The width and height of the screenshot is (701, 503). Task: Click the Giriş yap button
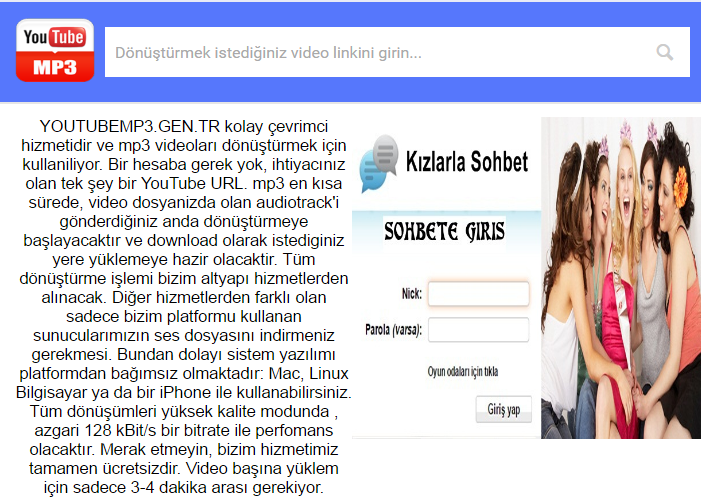point(503,409)
